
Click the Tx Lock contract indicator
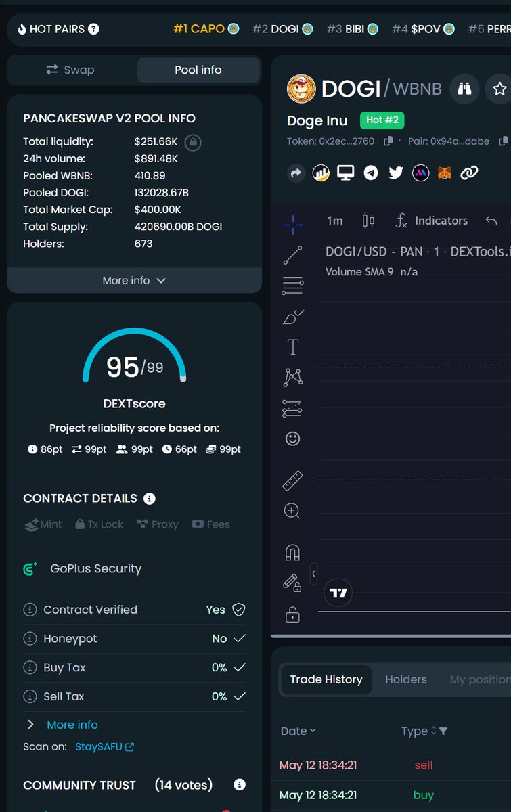(x=99, y=524)
